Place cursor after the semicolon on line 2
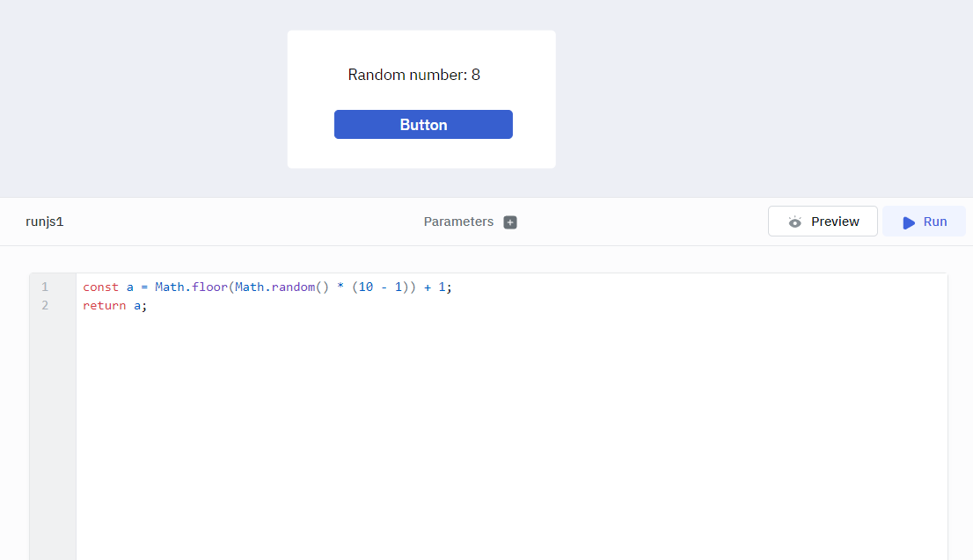The image size is (973, 560). point(148,305)
